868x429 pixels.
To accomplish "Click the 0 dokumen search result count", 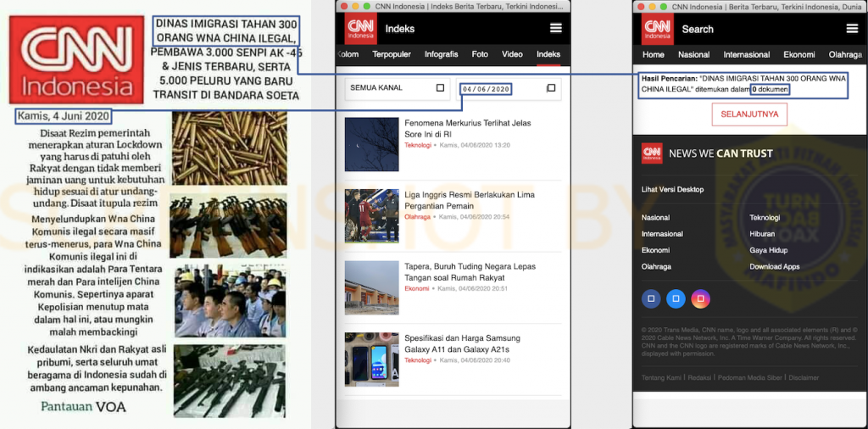I will 771,90.
